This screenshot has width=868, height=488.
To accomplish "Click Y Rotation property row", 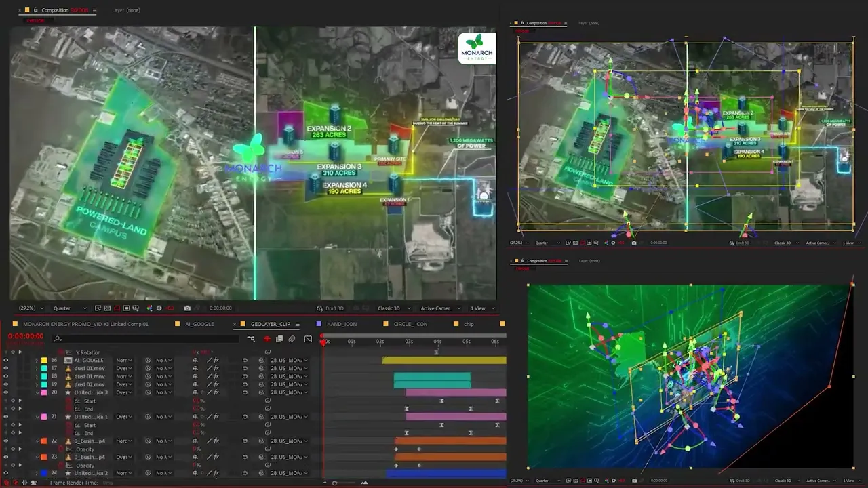I will (x=88, y=352).
